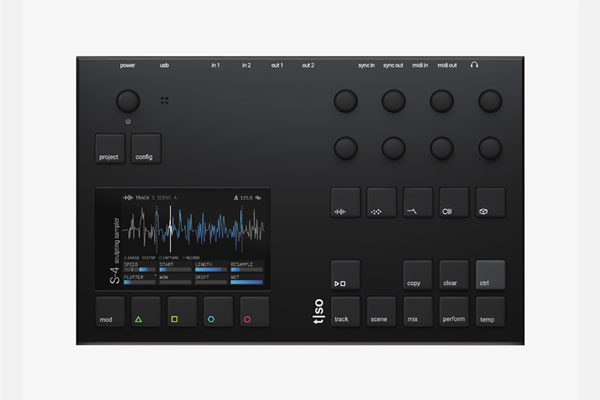Click the 'in 2' port label

pyautogui.click(x=246, y=65)
